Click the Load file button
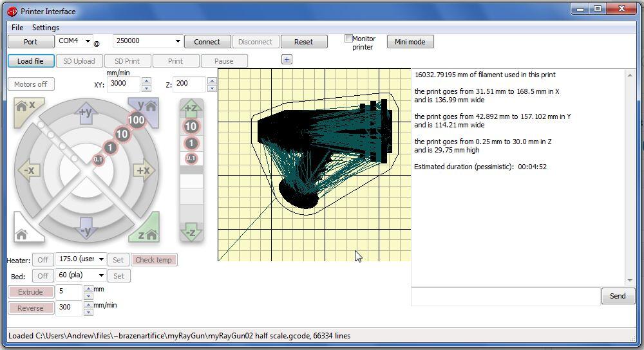The height and width of the screenshot is (350, 644). click(30, 61)
